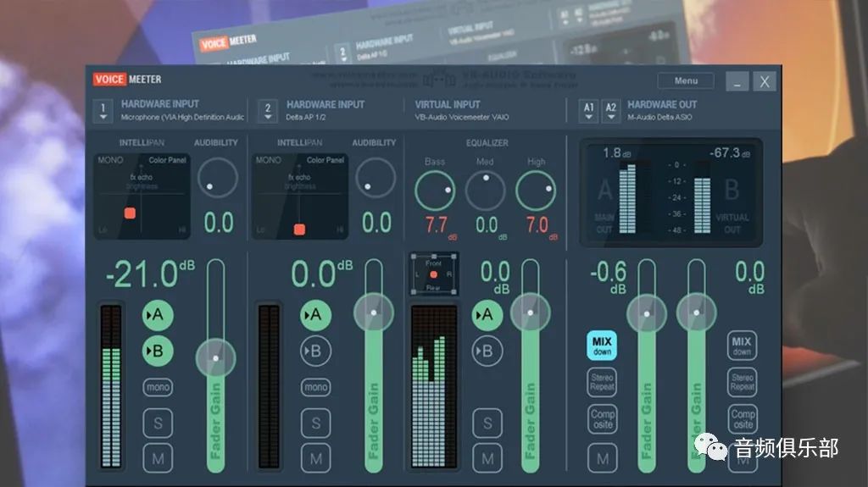This screenshot has width=868, height=487.
Task: Click the Voicemeeter logo
Action: click(x=127, y=79)
